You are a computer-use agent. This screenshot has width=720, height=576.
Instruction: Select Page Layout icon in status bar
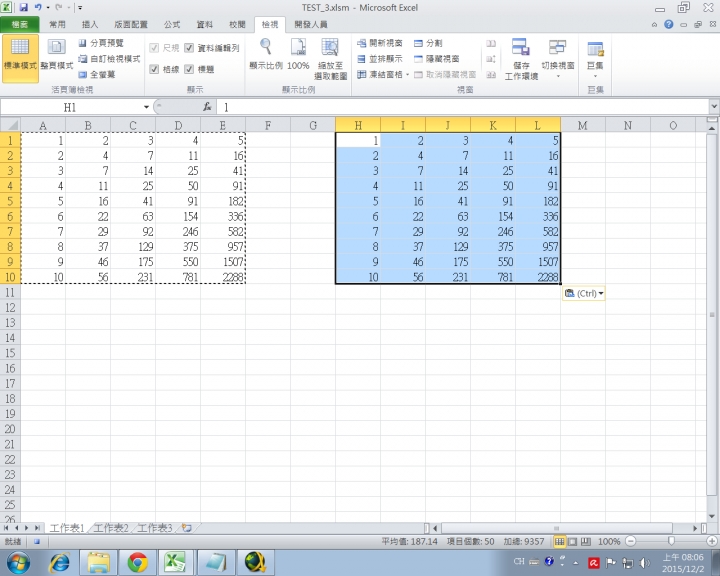573,542
